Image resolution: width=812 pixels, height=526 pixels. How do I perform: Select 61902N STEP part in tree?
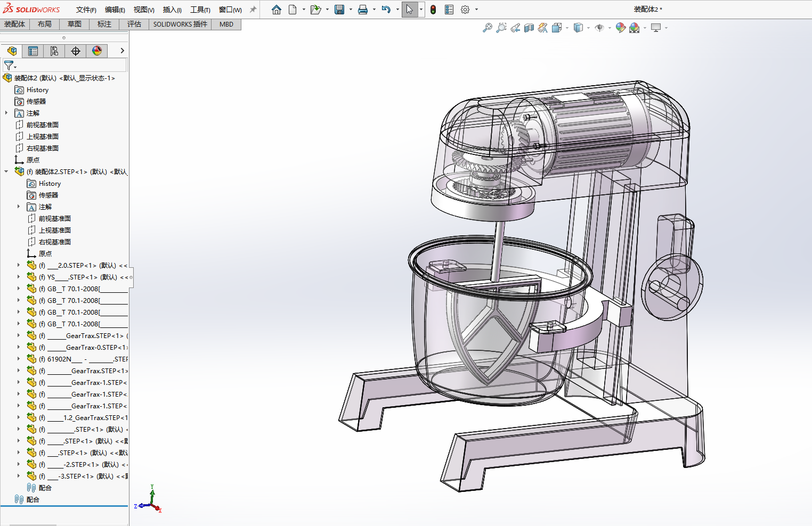83,359
